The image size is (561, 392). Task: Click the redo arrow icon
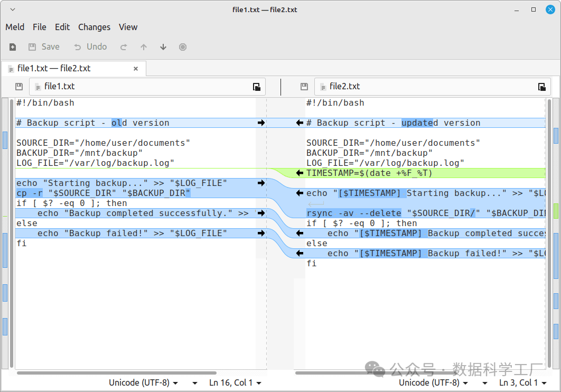tap(124, 47)
